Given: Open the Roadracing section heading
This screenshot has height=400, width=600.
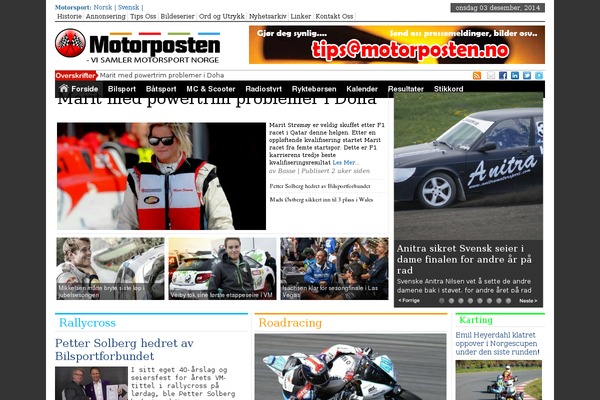Looking at the screenshot, I should pyautogui.click(x=290, y=323).
